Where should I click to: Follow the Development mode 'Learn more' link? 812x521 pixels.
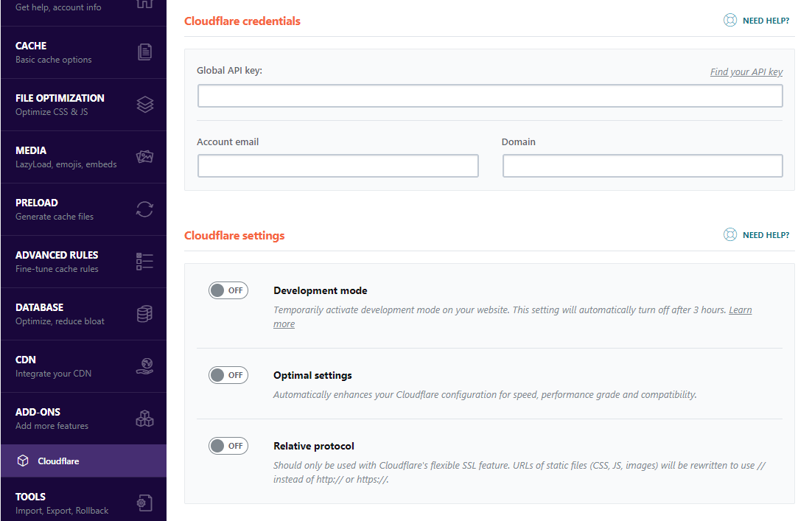pyautogui.click(x=740, y=310)
